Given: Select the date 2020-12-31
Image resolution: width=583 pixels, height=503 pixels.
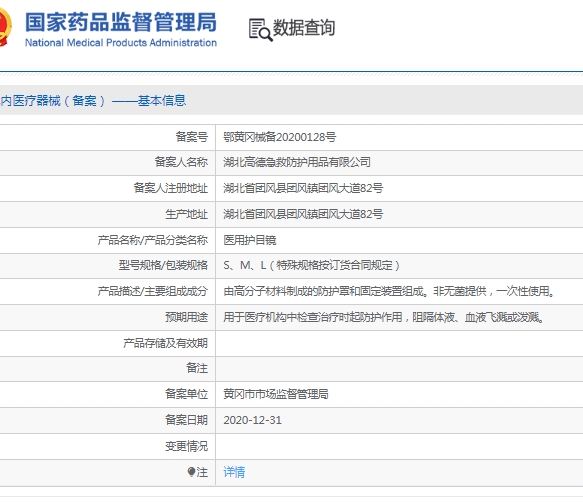Looking at the screenshot, I should [252, 420].
